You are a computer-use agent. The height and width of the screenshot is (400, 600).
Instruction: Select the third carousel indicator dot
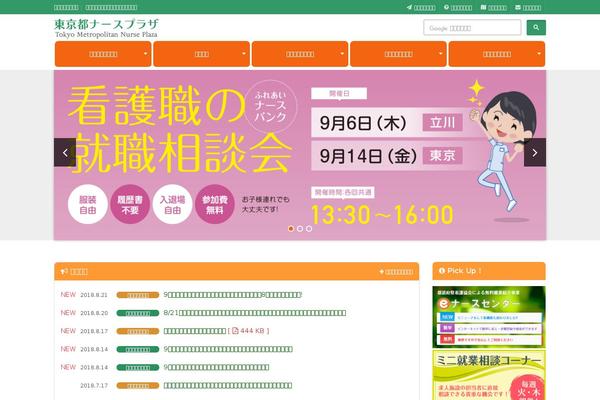309,229
